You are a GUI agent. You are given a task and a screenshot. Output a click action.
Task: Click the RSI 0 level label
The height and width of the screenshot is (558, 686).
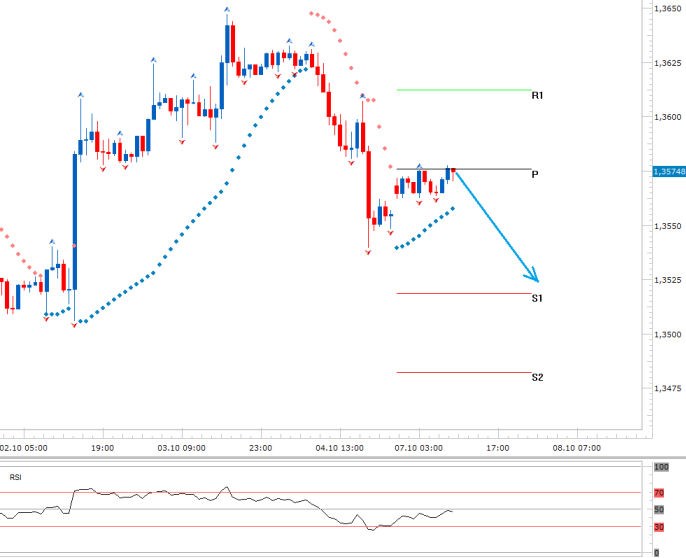click(657, 553)
